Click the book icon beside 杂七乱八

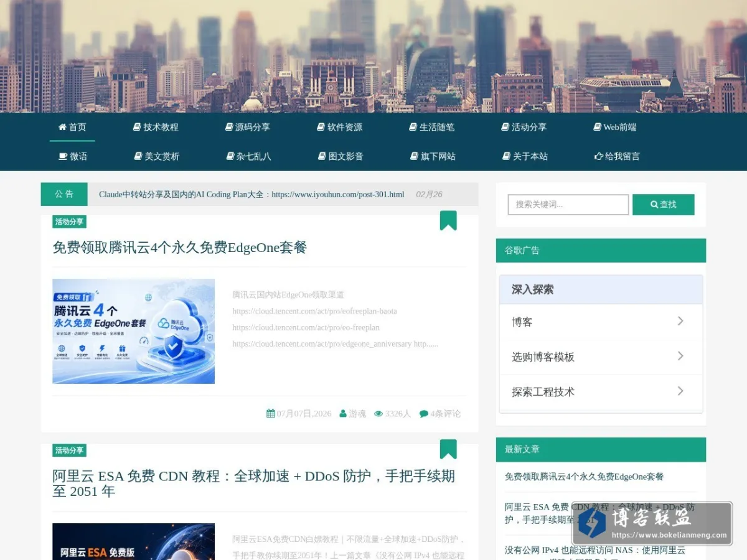[x=230, y=156]
